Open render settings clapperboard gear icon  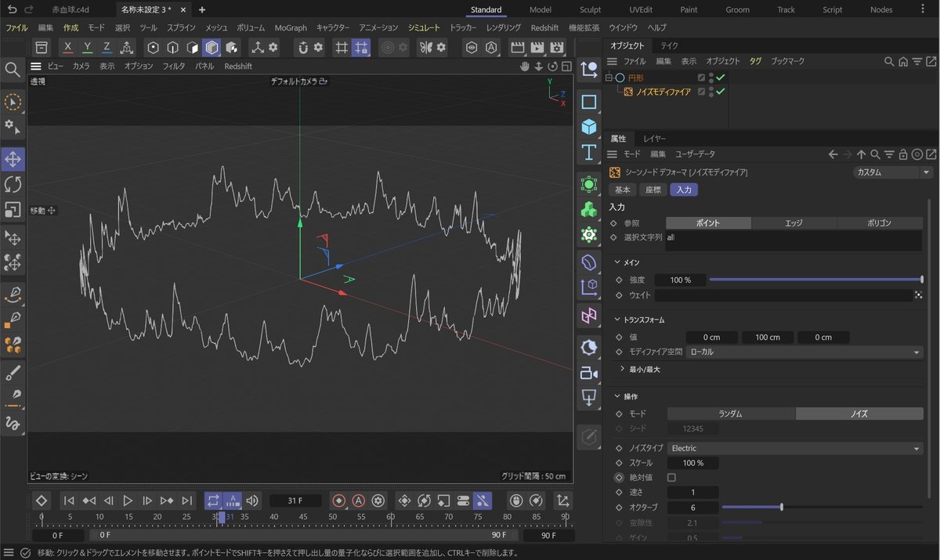pyautogui.click(x=557, y=47)
